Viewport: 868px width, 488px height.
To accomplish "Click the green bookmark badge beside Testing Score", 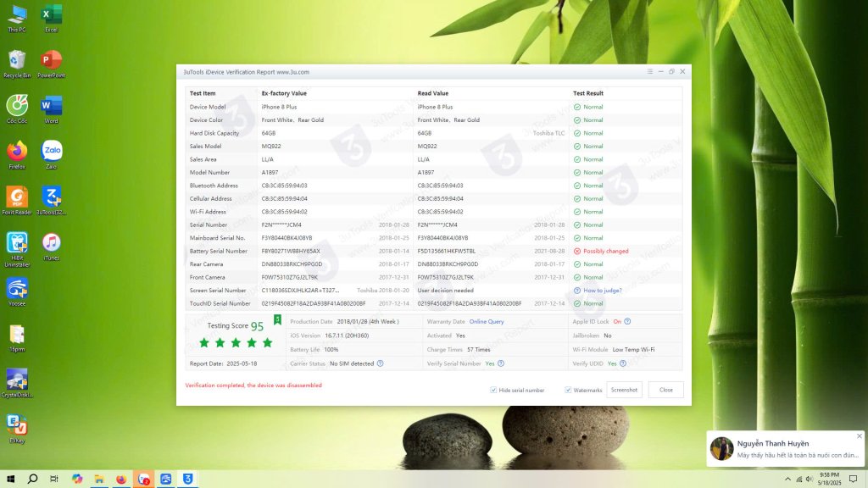I will pos(277,320).
